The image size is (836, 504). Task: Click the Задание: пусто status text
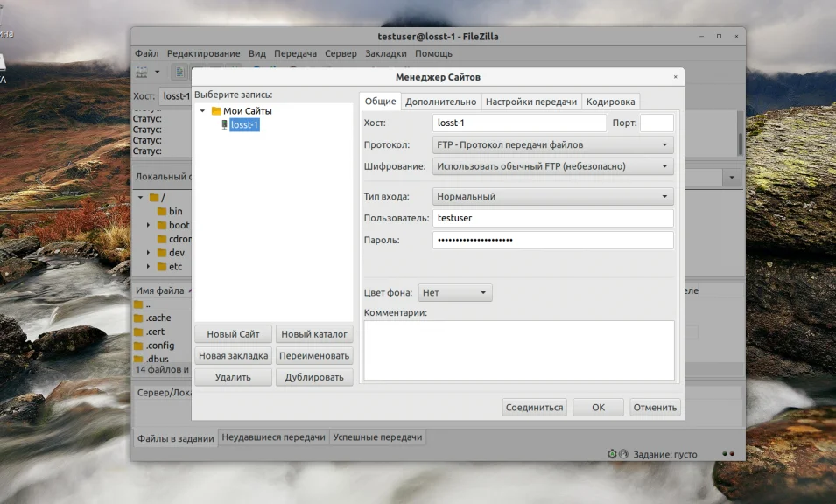pyautogui.click(x=664, y=454)
